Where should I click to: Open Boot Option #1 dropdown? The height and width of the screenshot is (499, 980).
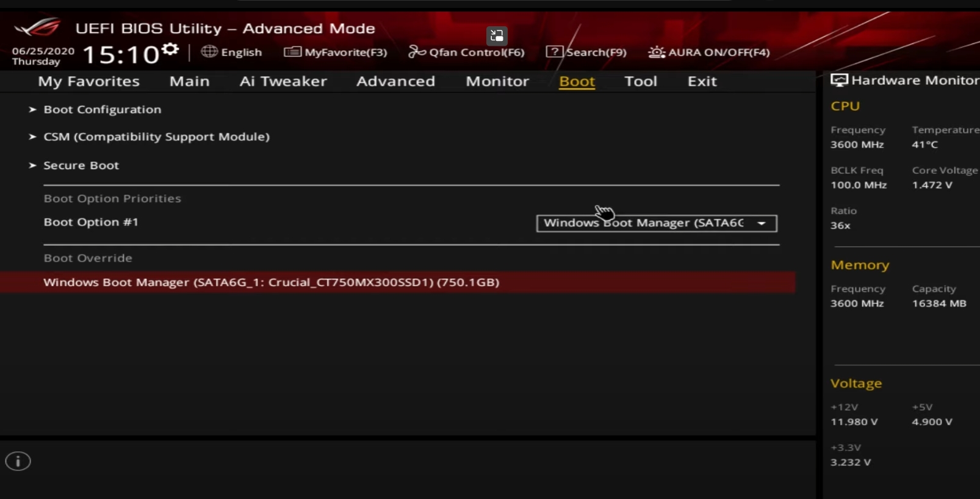tap(657, 223)
